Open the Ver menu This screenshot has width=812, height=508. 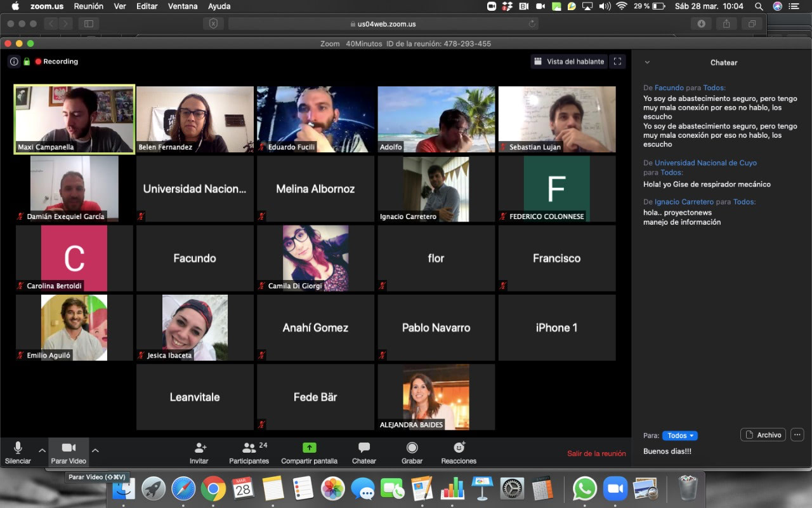[x=120, y=6]
